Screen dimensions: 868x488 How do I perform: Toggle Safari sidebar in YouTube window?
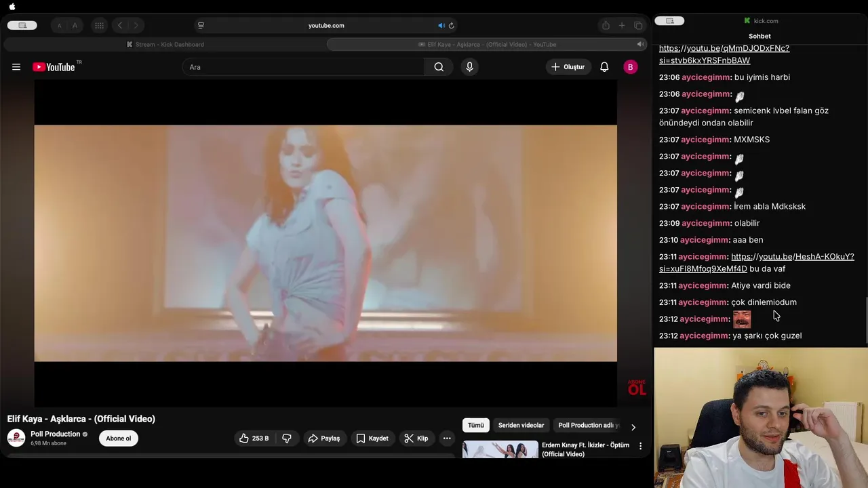click(22, 25)
